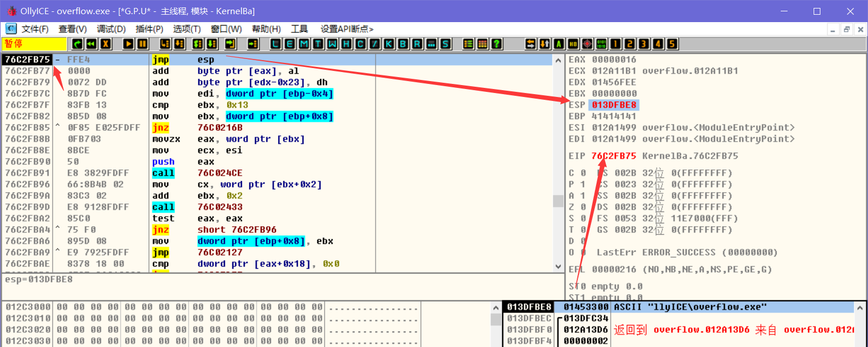The height and width of the screenshot is (347, 868).
Task: Pause execution with the pause icon
Action: pos(142,44)
